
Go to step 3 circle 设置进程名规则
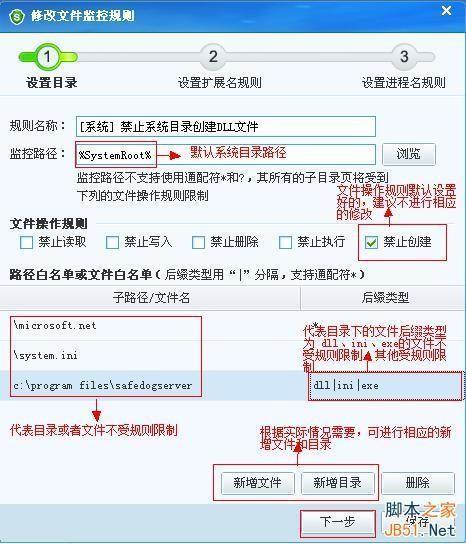click(404, 57)
